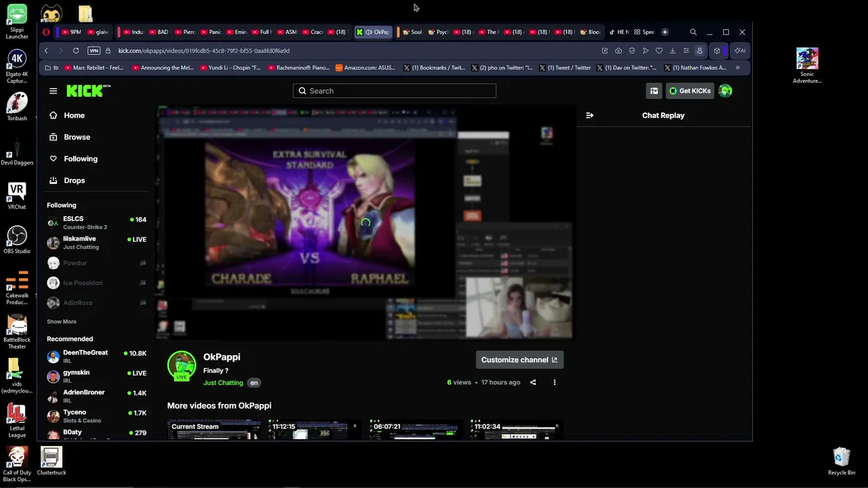Search open tabs with magnifier icon
Viewport: 868px width, 488px height.
(x=693, y=32)
